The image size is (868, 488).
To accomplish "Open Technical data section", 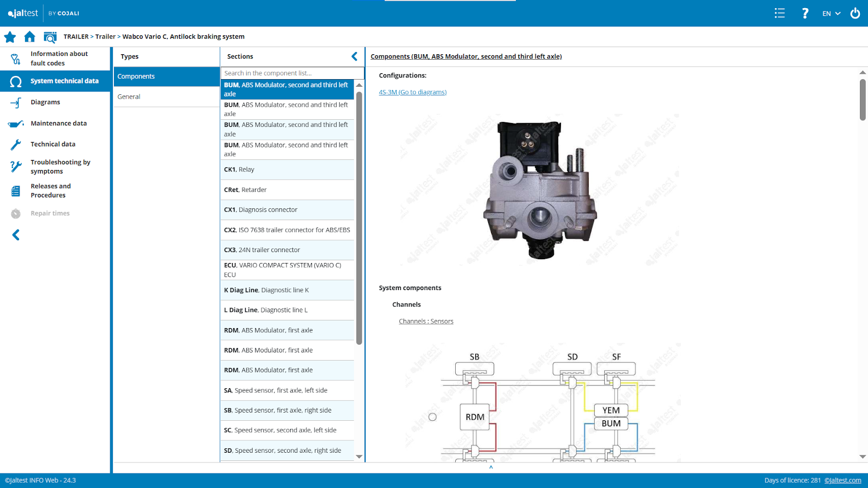I will (55, 144).
